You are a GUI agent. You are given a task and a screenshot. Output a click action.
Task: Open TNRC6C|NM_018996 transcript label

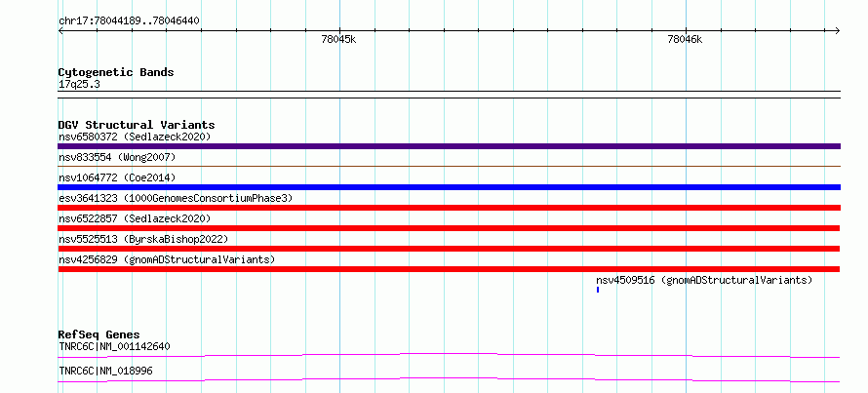105,371
